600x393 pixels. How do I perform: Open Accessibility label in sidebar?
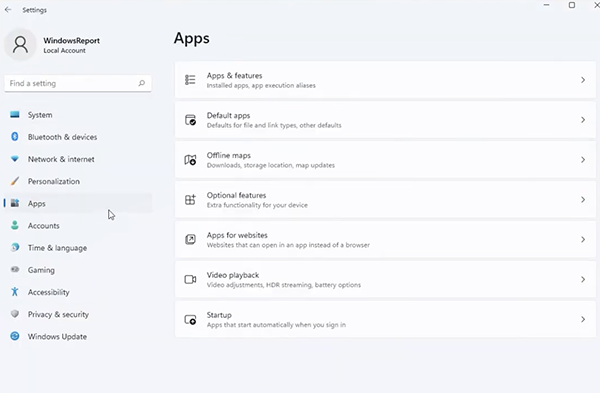pos(49,292)
